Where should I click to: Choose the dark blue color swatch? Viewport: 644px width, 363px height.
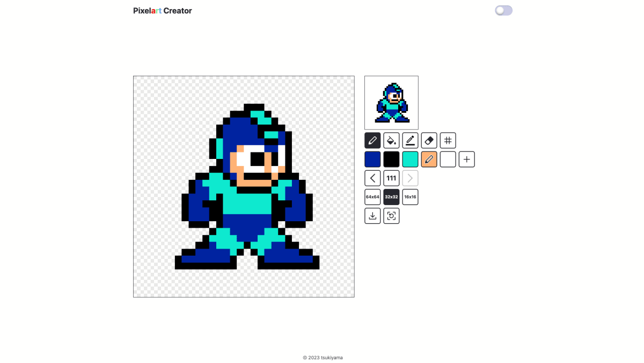pos(372,159)
